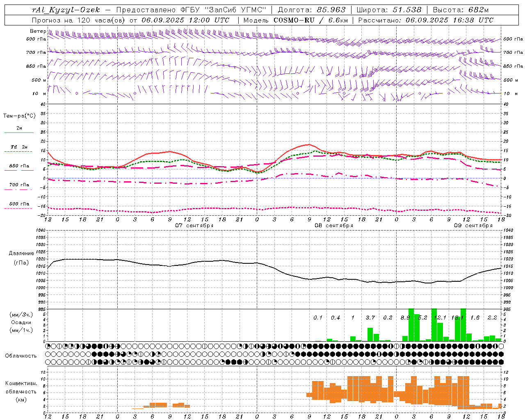The height and width of the screenshot is (420, 525).
Task: Click the forecast length text Прогноз на 120 часа(ов)
Action: point(79,20)
